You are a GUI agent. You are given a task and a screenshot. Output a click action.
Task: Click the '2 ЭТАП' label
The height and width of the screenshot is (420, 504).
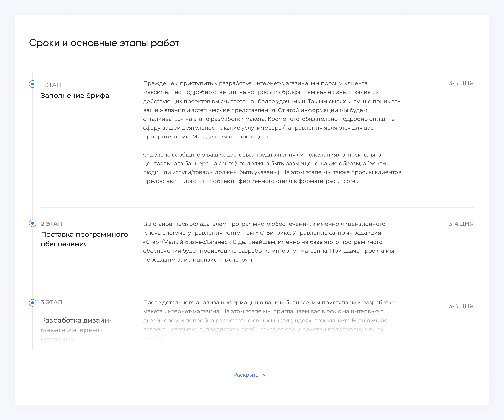(52, 224)
